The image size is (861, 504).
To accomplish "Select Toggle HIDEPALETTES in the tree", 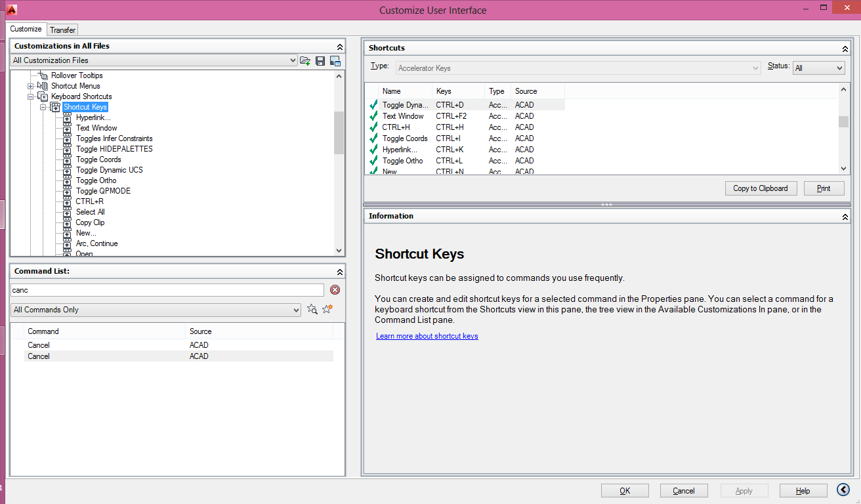I will click(114, 149).
